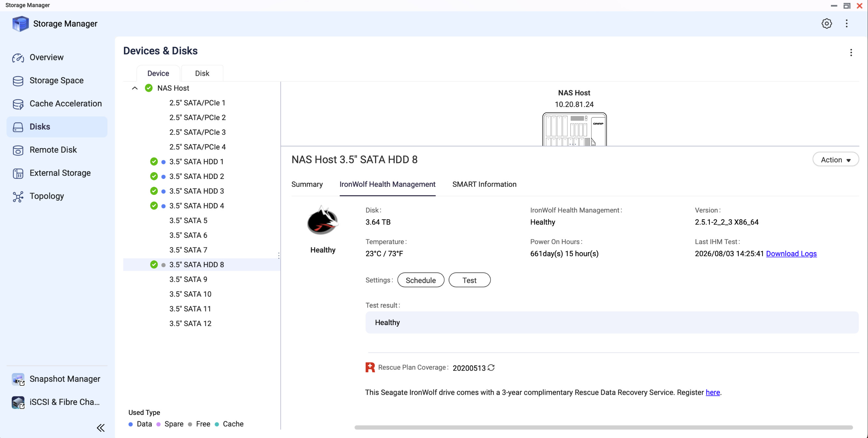
Task: Select 3.5" SATA HDD 2 in tree
Action: click(196, 176)
